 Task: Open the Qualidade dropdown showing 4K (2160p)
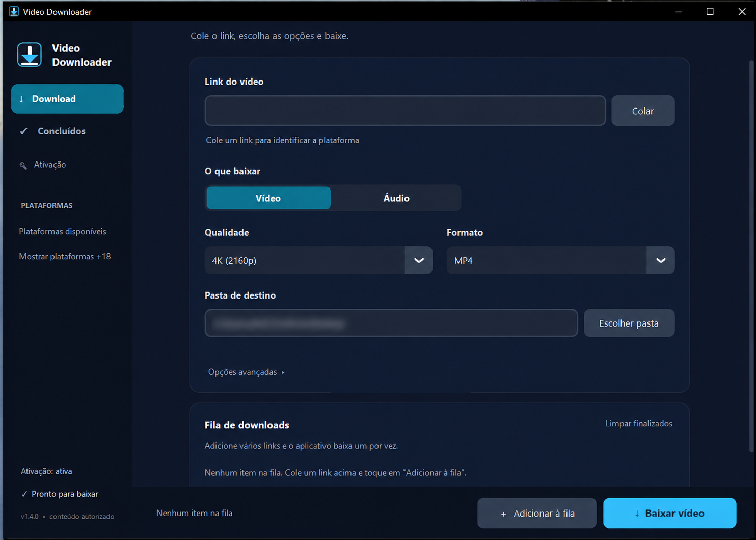(x=318, y=260)
